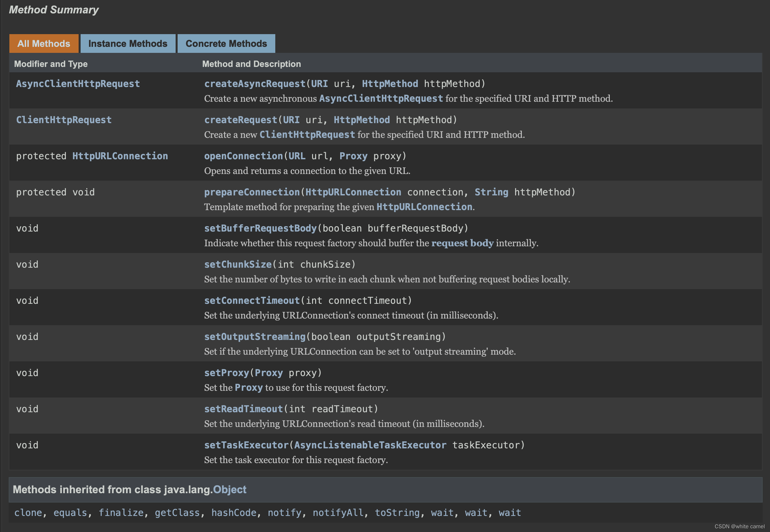
Task: Open the setOutputStreaming method link
Action: click(x=255, y=337)
